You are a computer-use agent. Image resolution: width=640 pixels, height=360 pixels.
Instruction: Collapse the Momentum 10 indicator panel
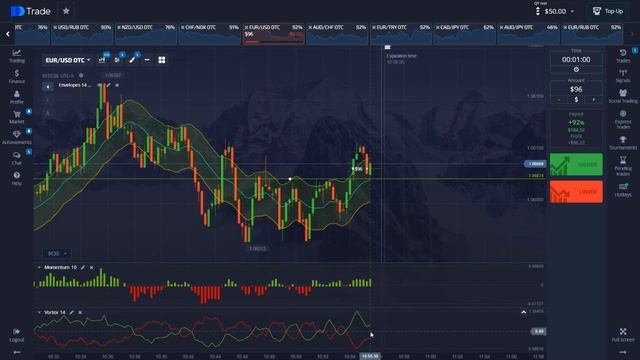(x=39, y=267)
